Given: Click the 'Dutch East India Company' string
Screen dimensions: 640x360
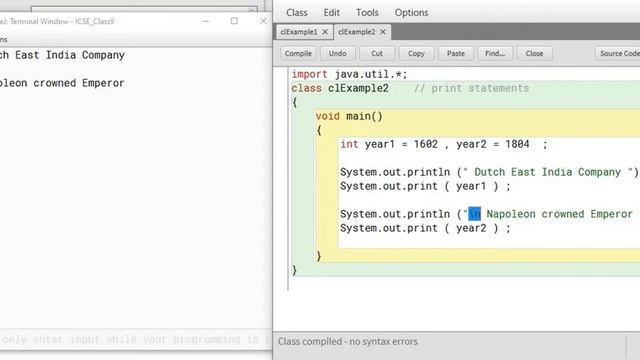Looking at the screenshot, I should click(x=547, y=172).
